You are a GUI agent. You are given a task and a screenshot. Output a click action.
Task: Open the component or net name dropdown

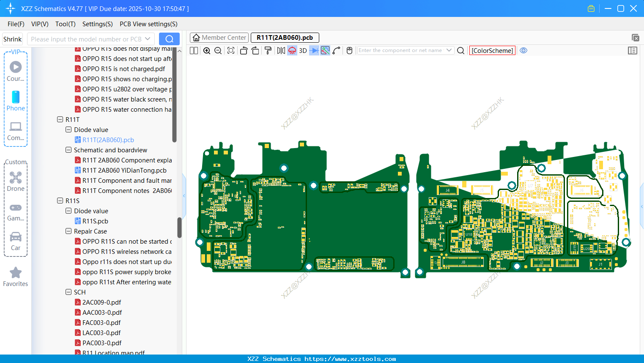449,50
